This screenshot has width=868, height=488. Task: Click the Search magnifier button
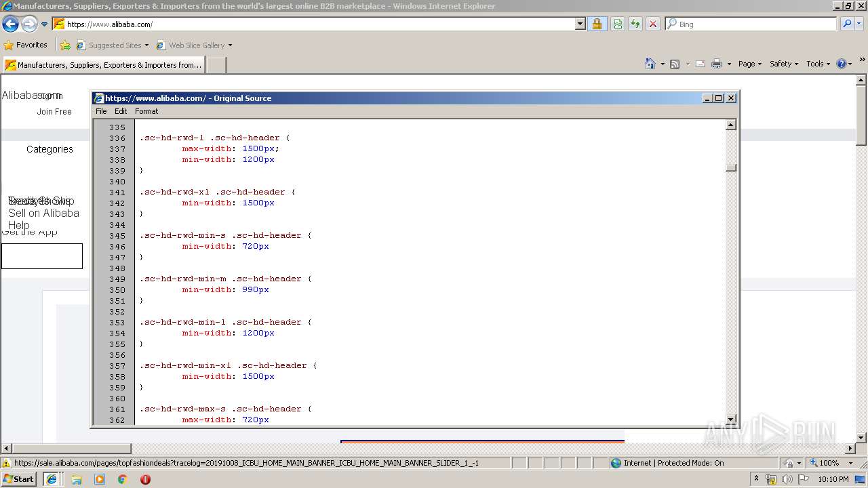click(x=847, y=24)
